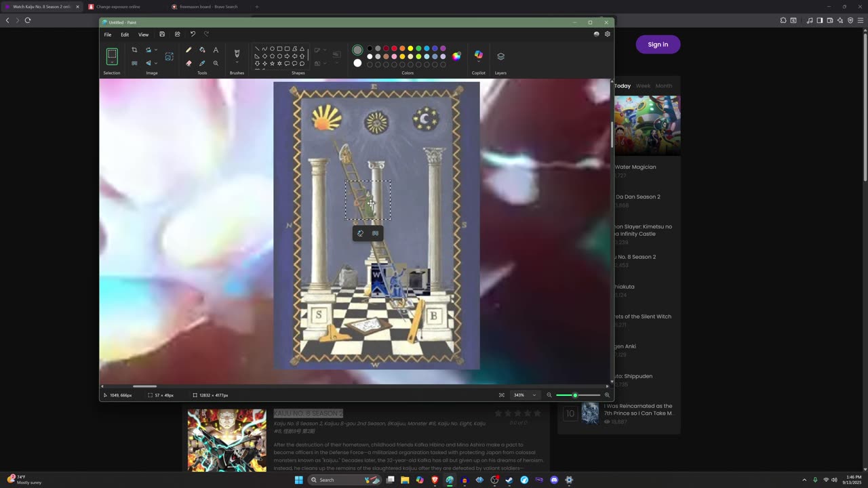
Task: Choose the Magnifier tool
Action: (216, 63)
